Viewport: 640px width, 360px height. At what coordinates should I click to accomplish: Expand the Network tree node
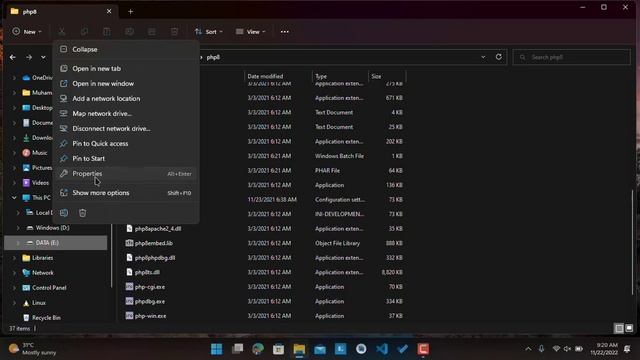click(x=14, y=273)
